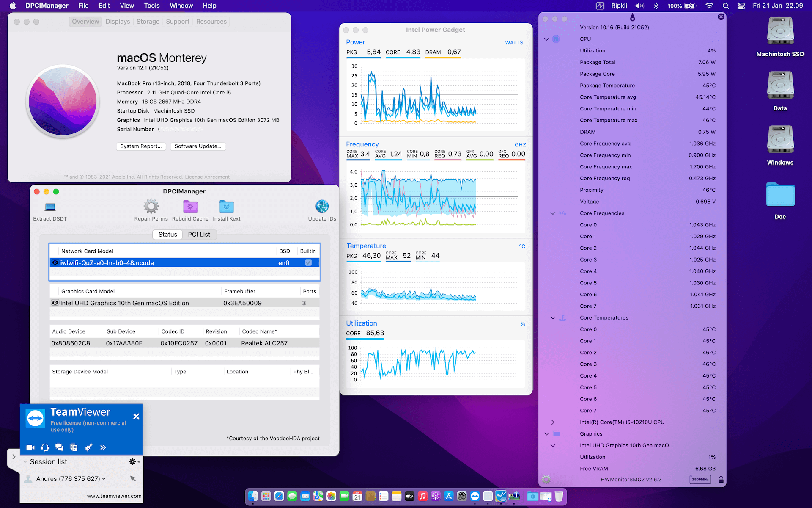This screenshot has width=812, height=508.
Task: Click the Update IDs globe icon
Action: click(322, 207)
